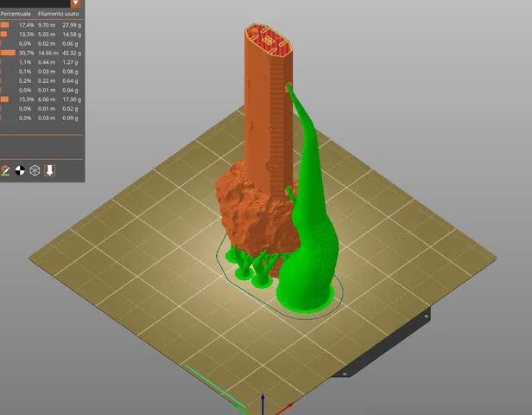
Task: Select the 15,9% percentage value
Action: [27, 99]
